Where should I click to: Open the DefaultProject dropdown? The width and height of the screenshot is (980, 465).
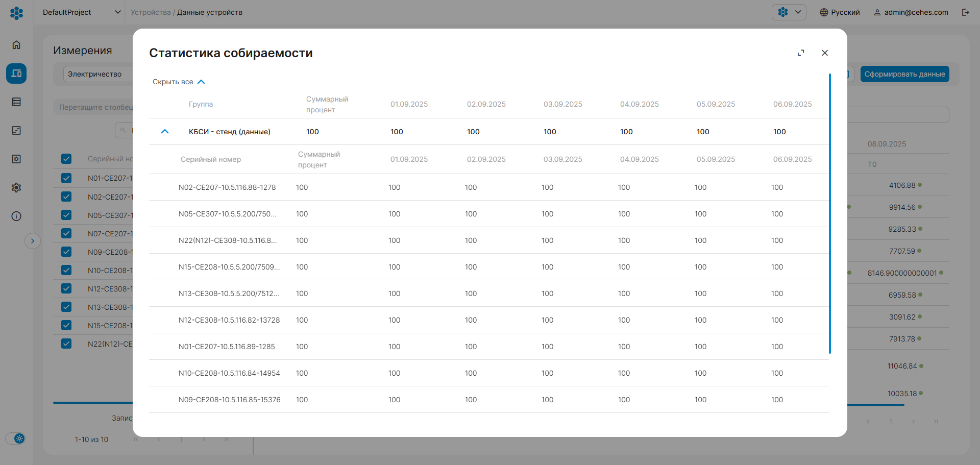point(82,12)
